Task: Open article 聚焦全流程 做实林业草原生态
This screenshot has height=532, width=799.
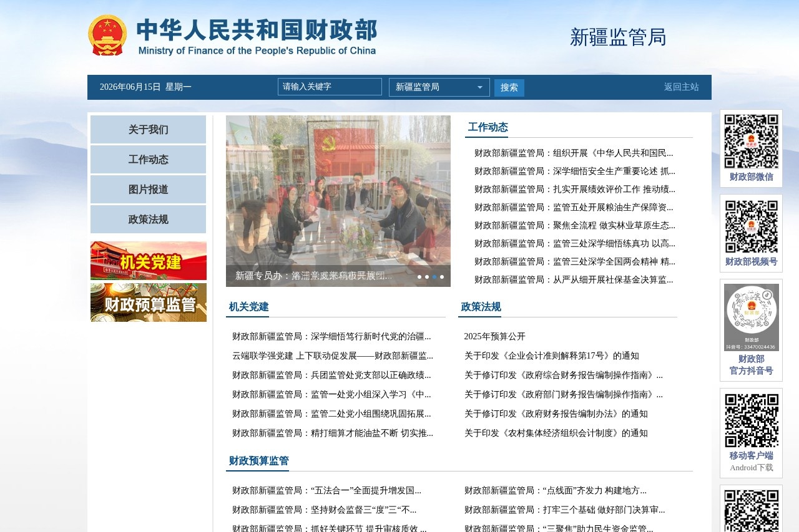Action: [x=575, y=226]
